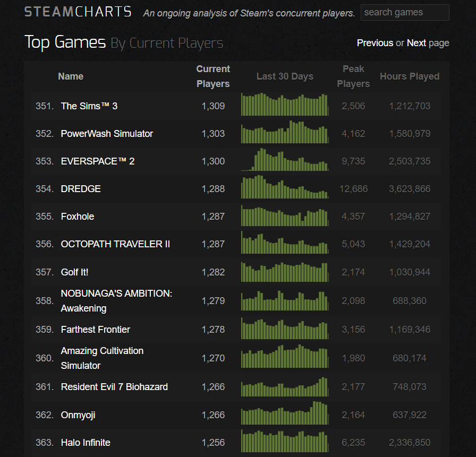This screenshot has height=457, width=476.
Task: Click NOBUNAGA'S AMBITION 30-day chart
Action: coord(285,300)
